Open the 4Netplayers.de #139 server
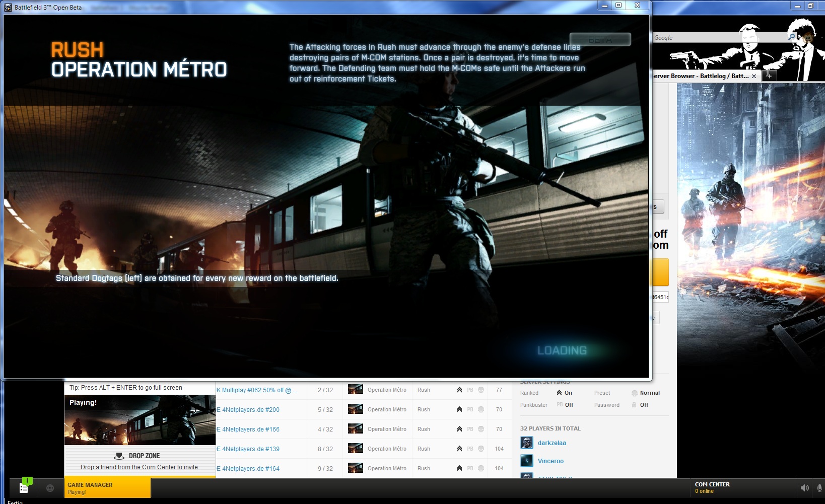This screenshot has height=504, width=825. coord(248,449)
